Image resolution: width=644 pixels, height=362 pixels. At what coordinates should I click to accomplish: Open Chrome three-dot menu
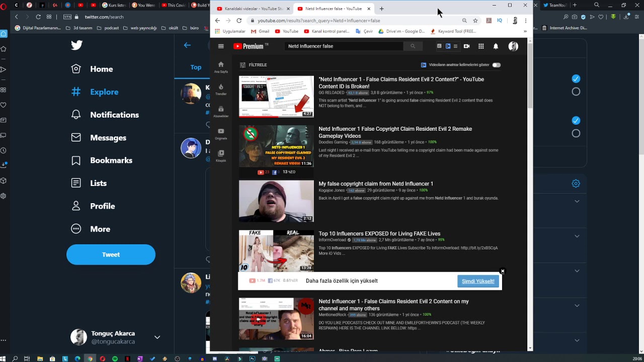(x=526, y=21)
